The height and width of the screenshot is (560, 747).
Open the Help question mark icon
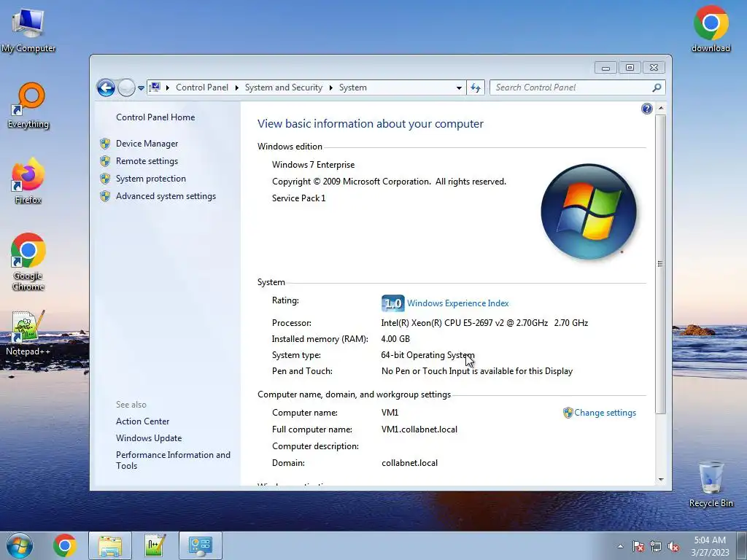[x=646, y=109]
